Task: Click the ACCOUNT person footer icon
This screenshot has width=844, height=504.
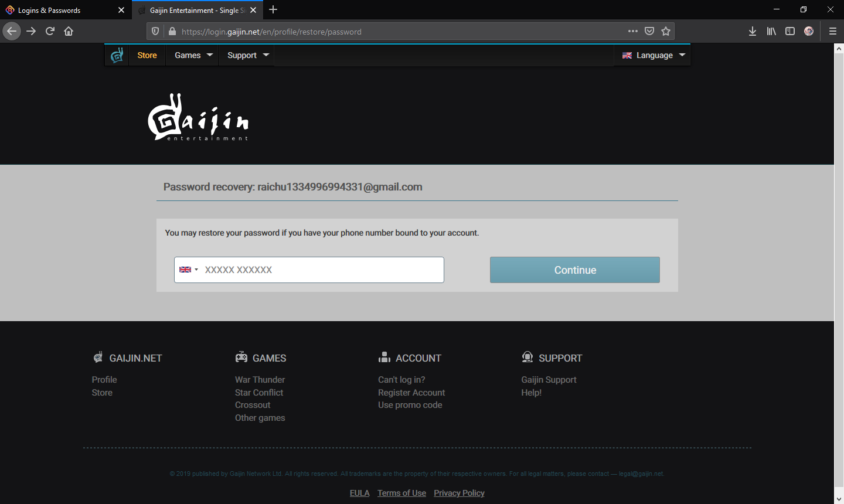Action: [384, 357]
